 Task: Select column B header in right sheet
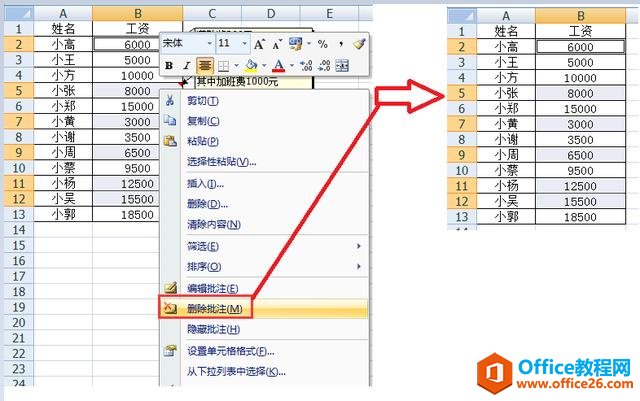click(580, 16)
